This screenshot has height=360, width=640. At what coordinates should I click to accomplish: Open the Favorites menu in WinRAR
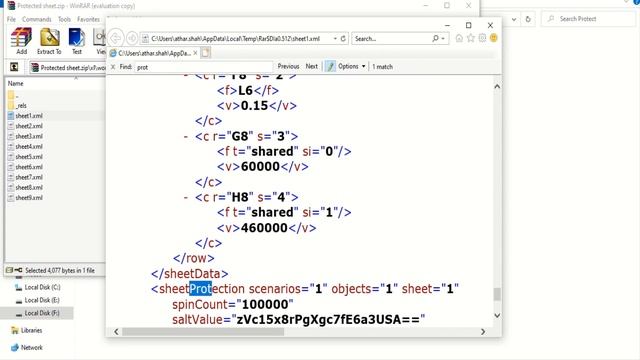coord(88,19)
